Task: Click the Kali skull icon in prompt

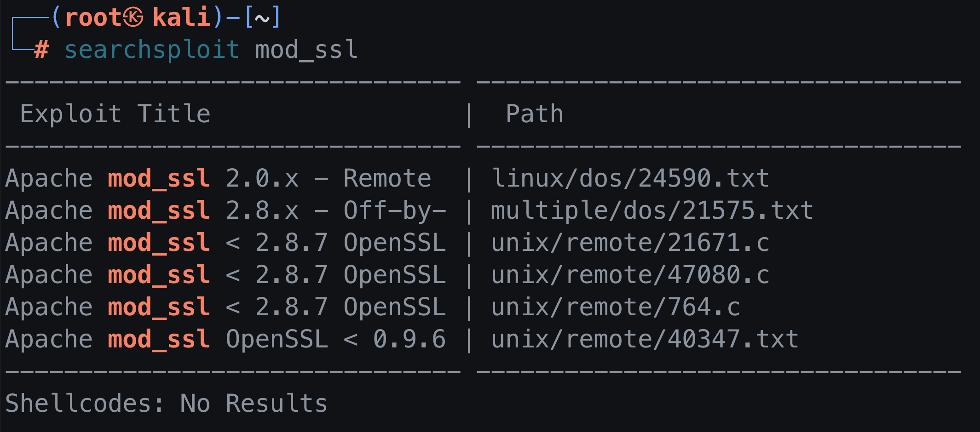Action: click(x=133, y=18)
